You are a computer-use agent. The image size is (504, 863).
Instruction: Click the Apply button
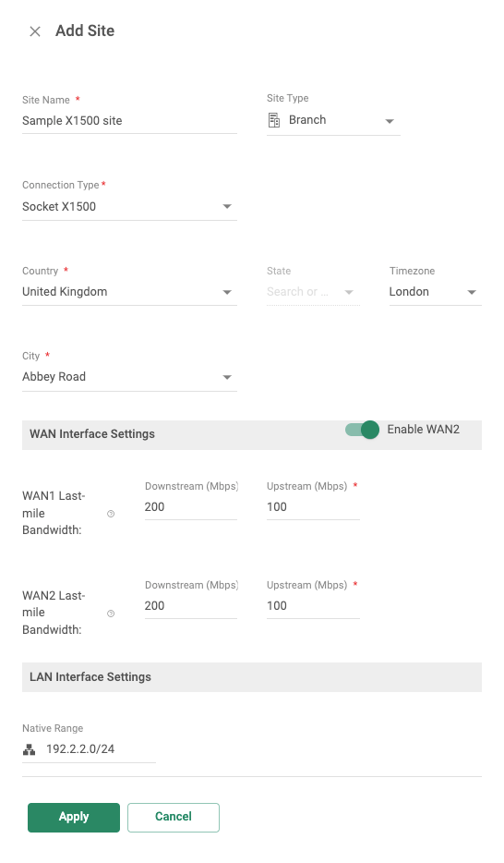click(74, 817)
